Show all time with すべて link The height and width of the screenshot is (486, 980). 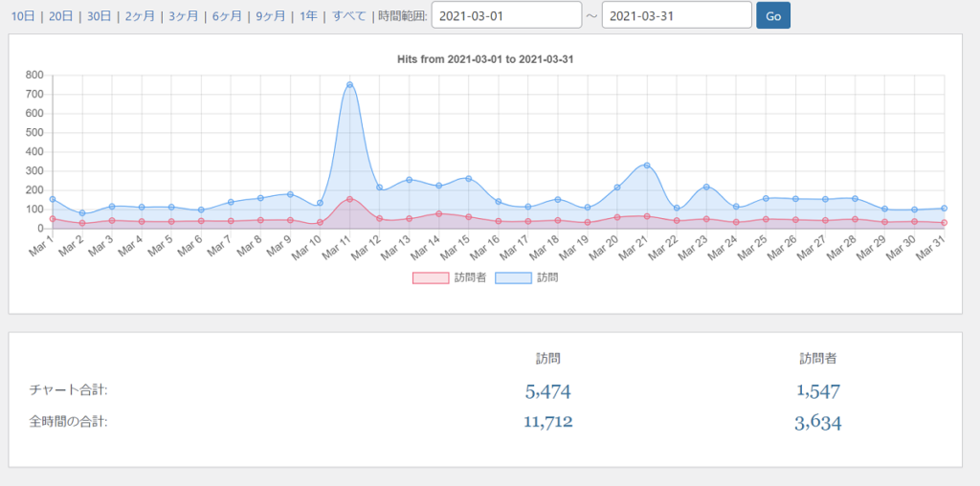click(x=348, y=16)
